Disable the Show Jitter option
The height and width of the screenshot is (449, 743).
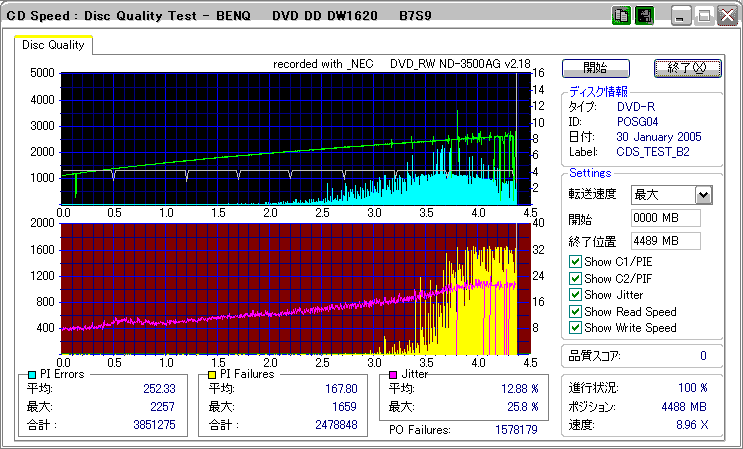tap(574, 295)
